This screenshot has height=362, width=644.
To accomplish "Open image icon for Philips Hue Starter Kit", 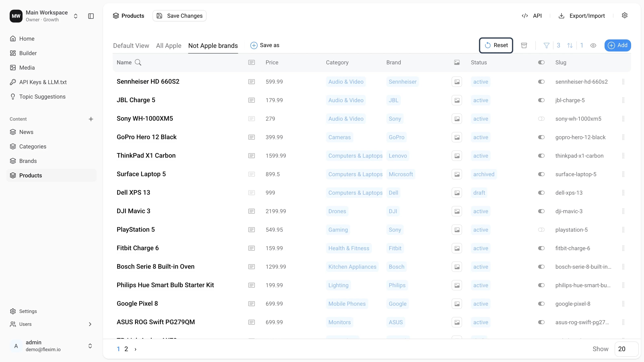I will pos(457,285).
